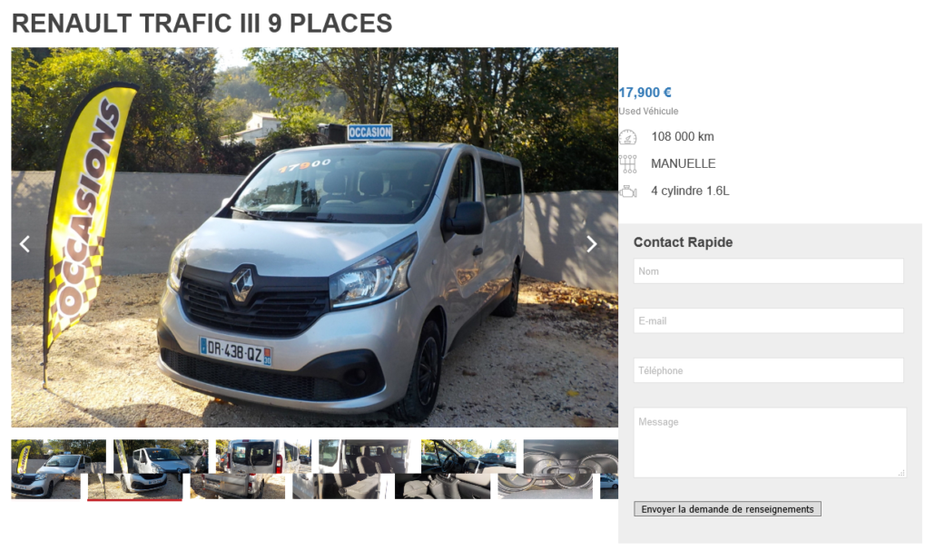This screenshot has height=560, width=935.
Task: Select the red-underlined second thumbnail
Action: click(x=148, y=468)
